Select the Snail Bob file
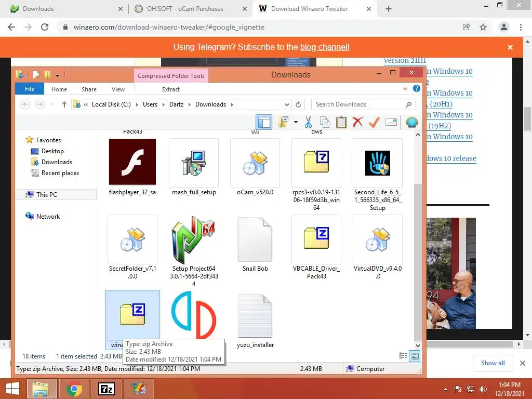 point(255,244)
